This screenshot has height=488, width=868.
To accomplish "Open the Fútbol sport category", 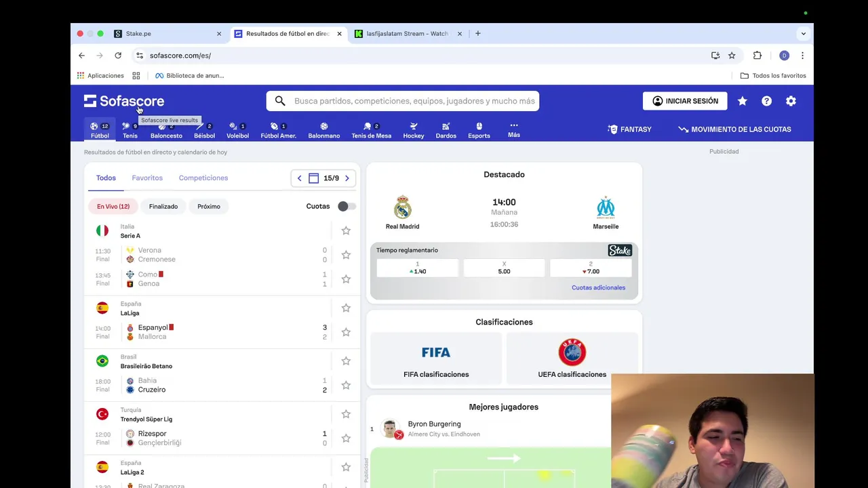I will pyautogui.click(x=100, y=130).
